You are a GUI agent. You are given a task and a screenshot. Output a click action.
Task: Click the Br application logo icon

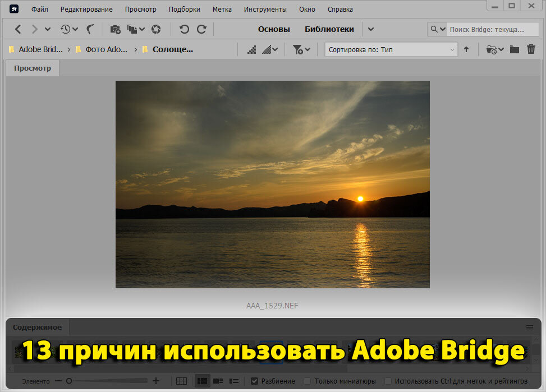coord(14,9)
